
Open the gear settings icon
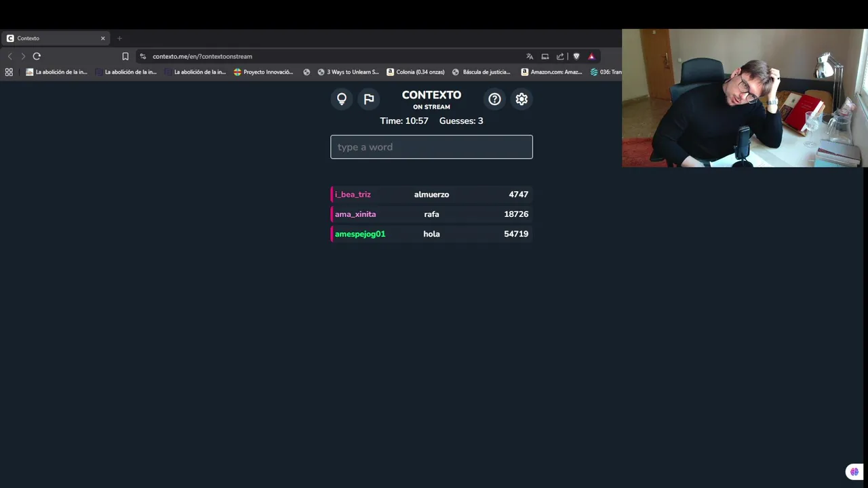pos(521,99)
